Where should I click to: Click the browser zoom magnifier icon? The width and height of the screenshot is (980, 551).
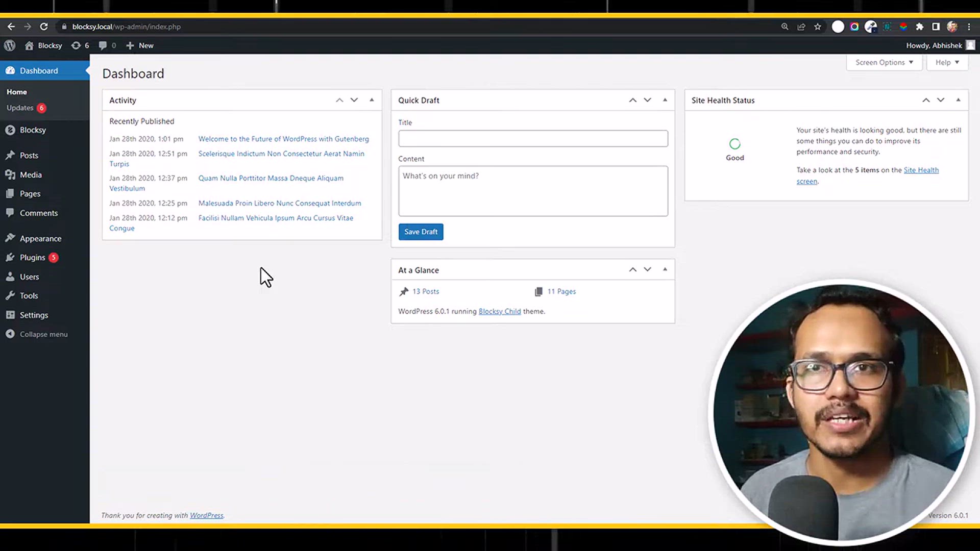pos(785,27)
